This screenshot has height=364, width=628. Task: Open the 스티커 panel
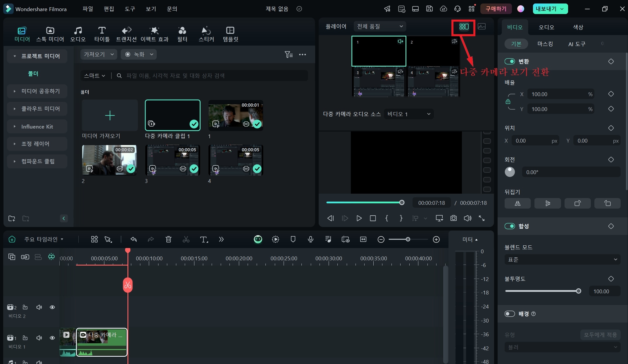pos(206,34)
